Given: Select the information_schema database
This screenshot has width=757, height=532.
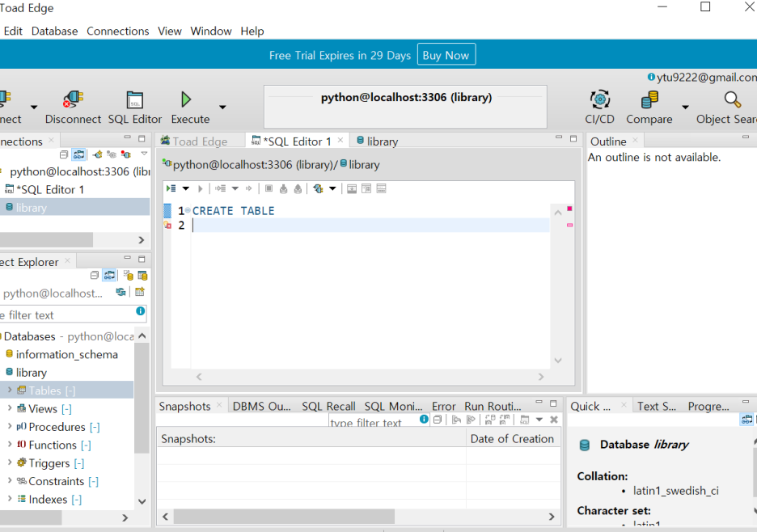Looking at the screenshot, I should 66,354.
